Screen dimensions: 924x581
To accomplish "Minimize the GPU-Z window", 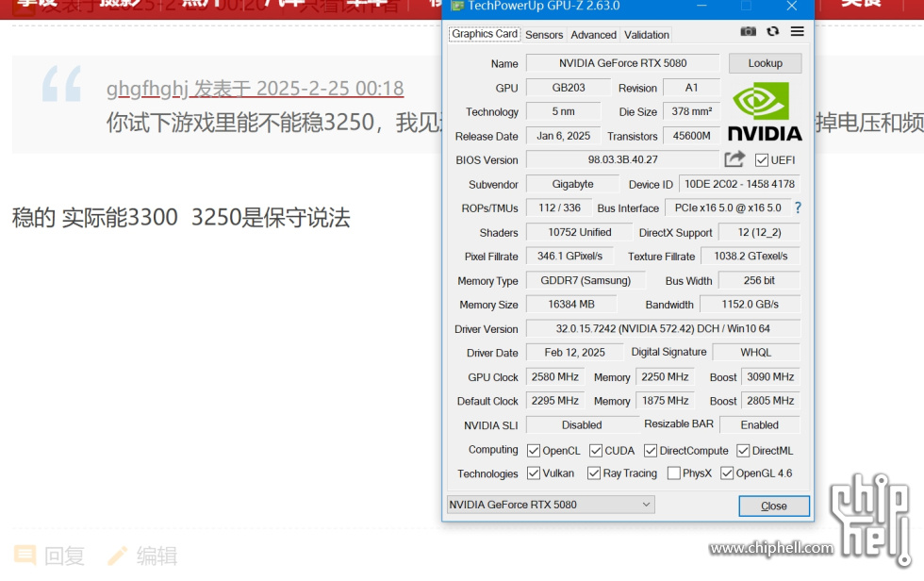I will (701, 6).
